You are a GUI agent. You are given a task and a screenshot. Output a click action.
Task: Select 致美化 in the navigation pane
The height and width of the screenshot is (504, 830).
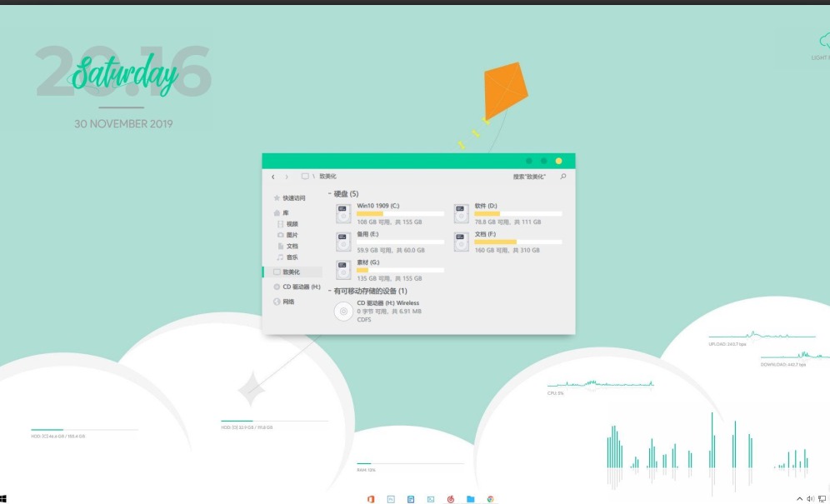click(x=292, y=272)
